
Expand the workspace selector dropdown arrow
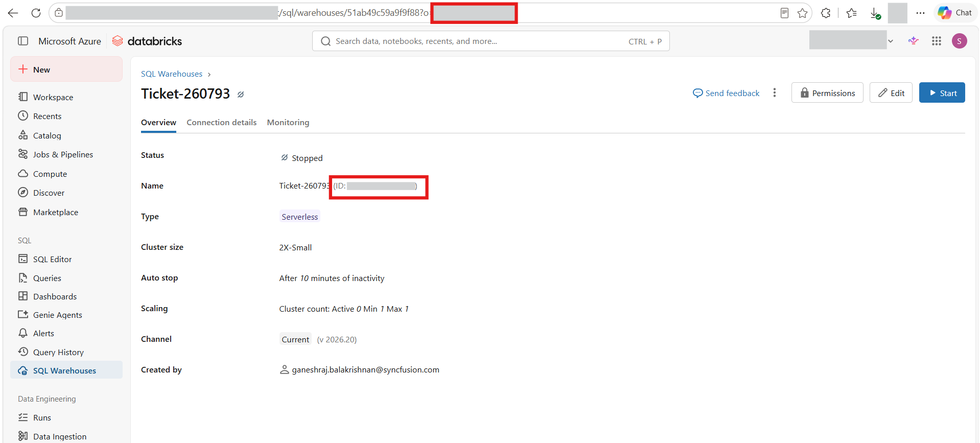coord(891,41)
